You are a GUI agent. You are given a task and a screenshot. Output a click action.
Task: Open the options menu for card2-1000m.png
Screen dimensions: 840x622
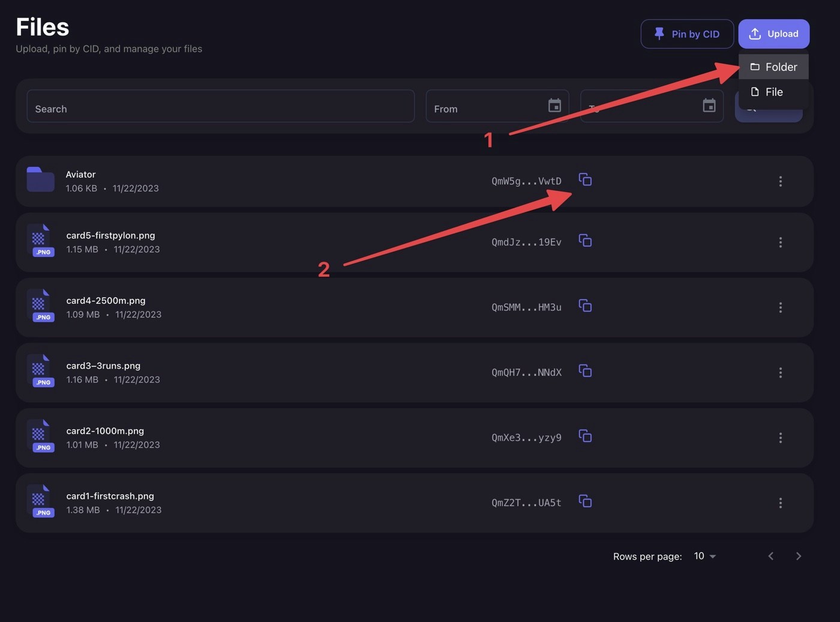coord(781,437)
